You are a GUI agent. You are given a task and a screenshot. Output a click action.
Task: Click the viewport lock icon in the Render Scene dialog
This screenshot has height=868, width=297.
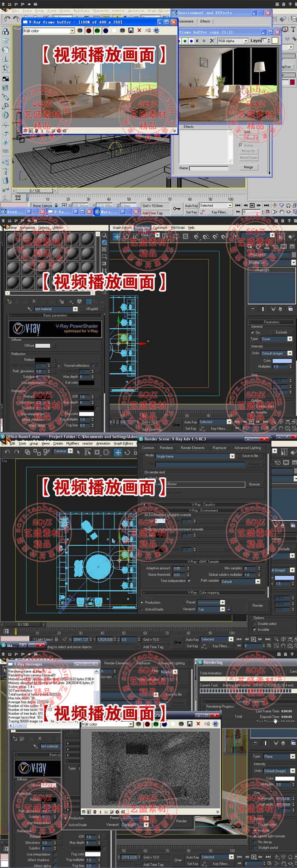click(229, 609)
